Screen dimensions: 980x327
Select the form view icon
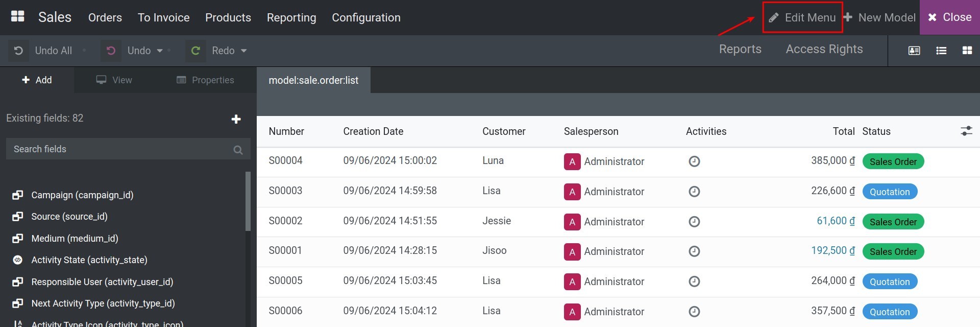[x=914, y=51]
